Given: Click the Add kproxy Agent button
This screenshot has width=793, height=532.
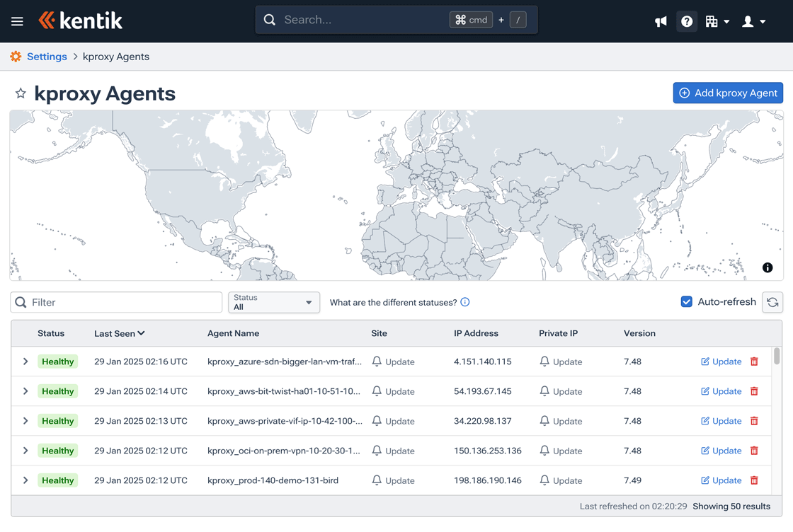Looking at the screenshot, I should coord(728,93).
